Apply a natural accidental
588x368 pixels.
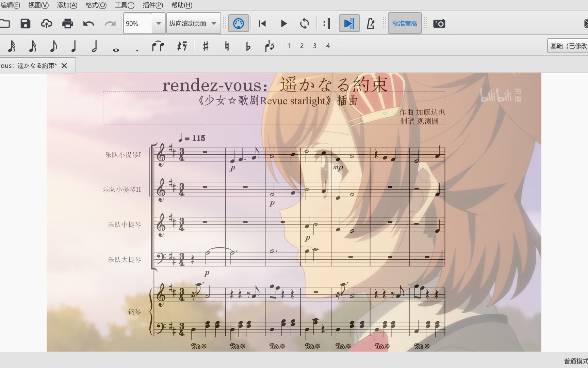coord(227,46)
